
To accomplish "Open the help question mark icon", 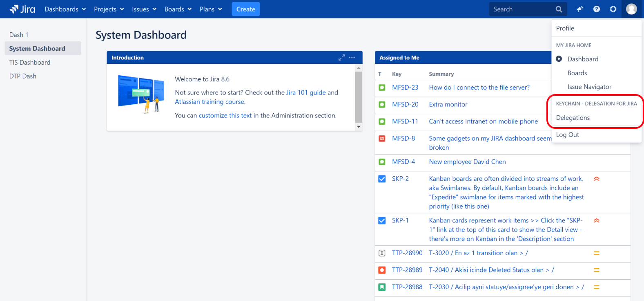I will point(597,9).
